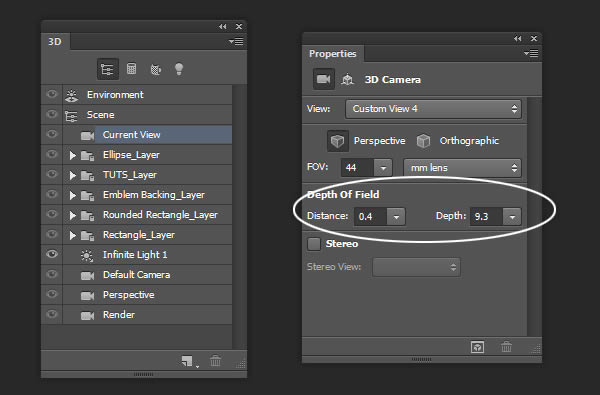Image resolution: width=600 pixels, height=395 pixels.
Task: Delete selected item in 3D panel
Action: tap(215, 361)
